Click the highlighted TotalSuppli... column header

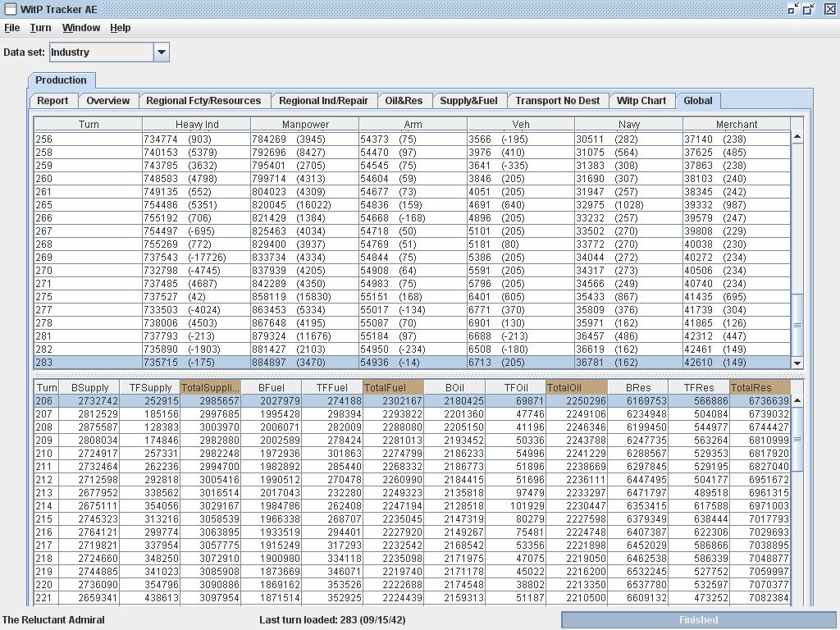coord(211,387)
